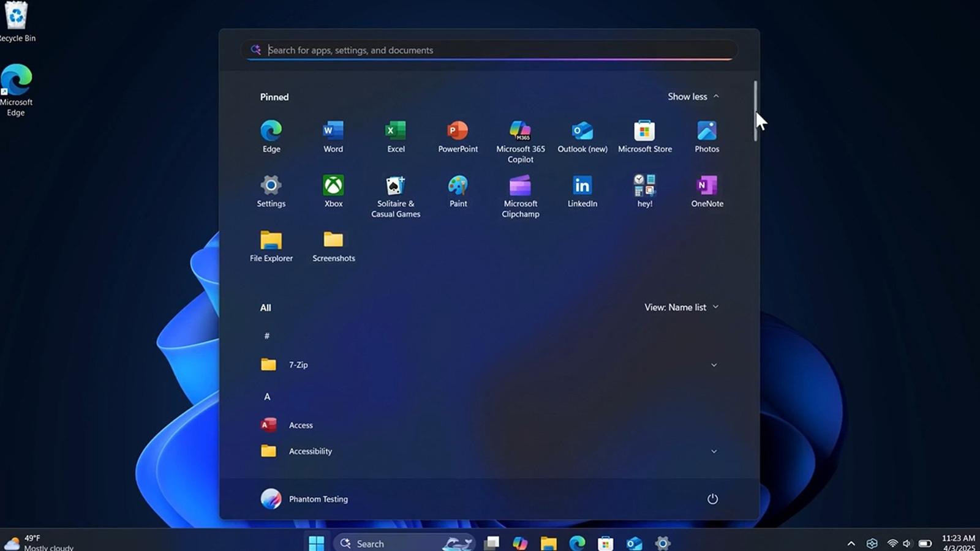980x551 pixels.
Task: Open Edge from the taskbar
Action: coord(577,543)
